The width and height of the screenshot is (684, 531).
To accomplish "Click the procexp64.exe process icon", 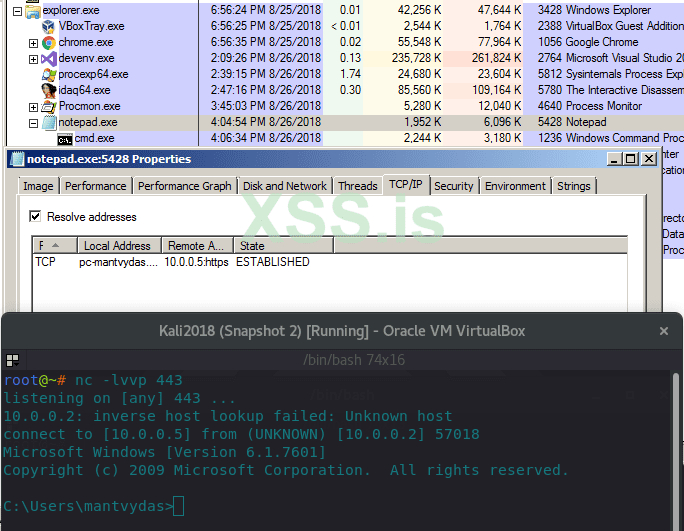I will point(49,75).
